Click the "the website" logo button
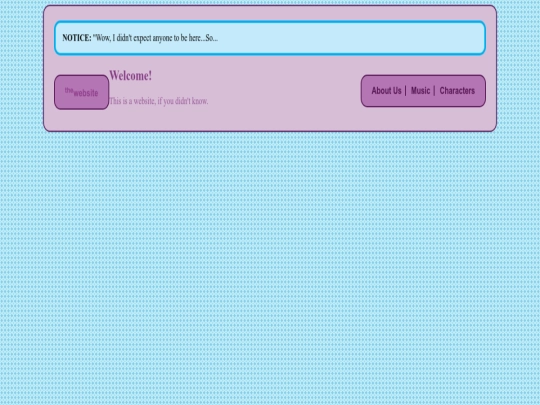 point(82,92)
